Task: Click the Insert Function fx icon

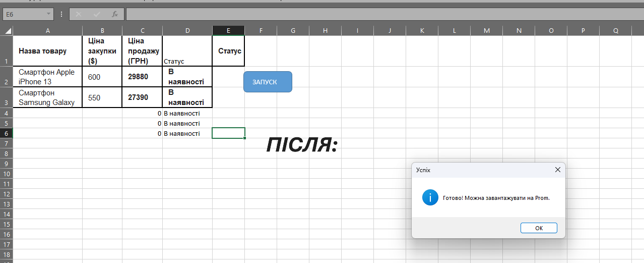Action: (x=115, y=14)
